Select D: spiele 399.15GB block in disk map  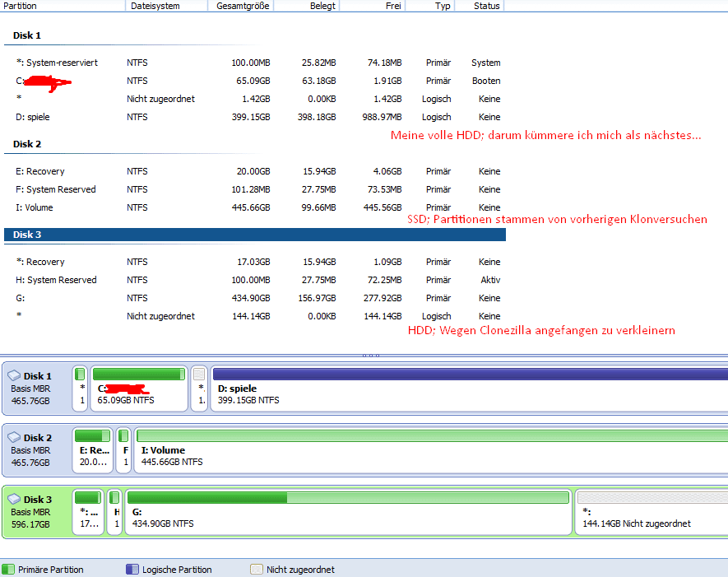pyautogui.click(x=470, y=389)
